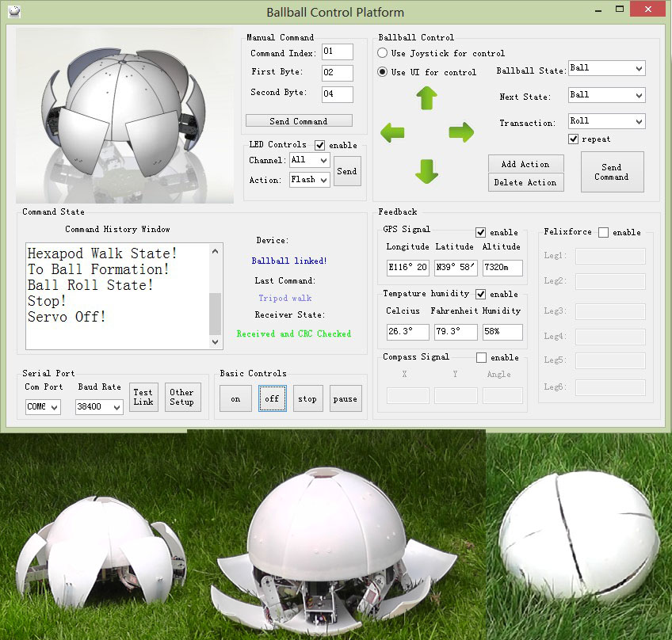The width and height of the screenshot is (672, 640).
Task: Select 'Use Joystick for control' radio option
Action: [x=382, y=53]
